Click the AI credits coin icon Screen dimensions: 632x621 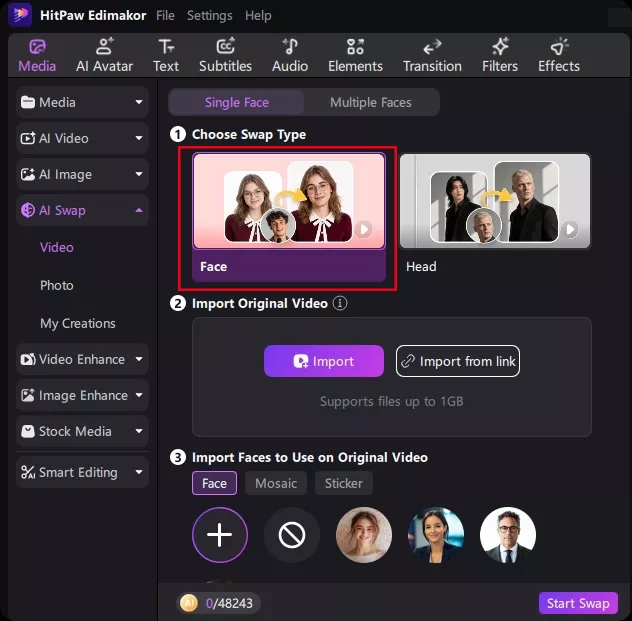point(189,603)
